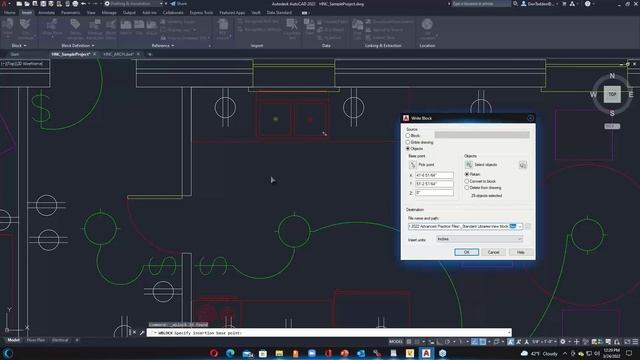Open the Insert units dropdown
Image resolution: width=640 pixels, height=360 pixels.
coord(480,239)
